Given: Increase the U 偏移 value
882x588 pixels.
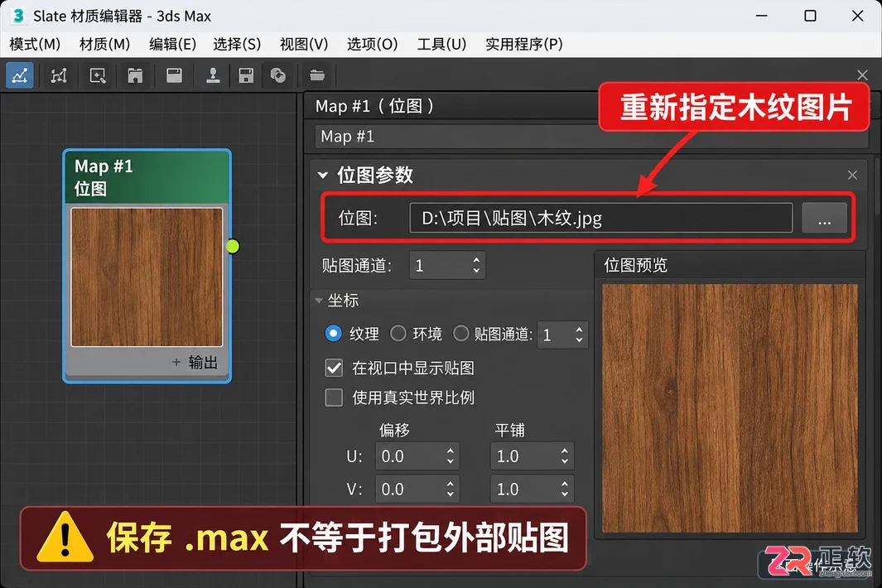Looking at the screenshot, I should (450, 451).
